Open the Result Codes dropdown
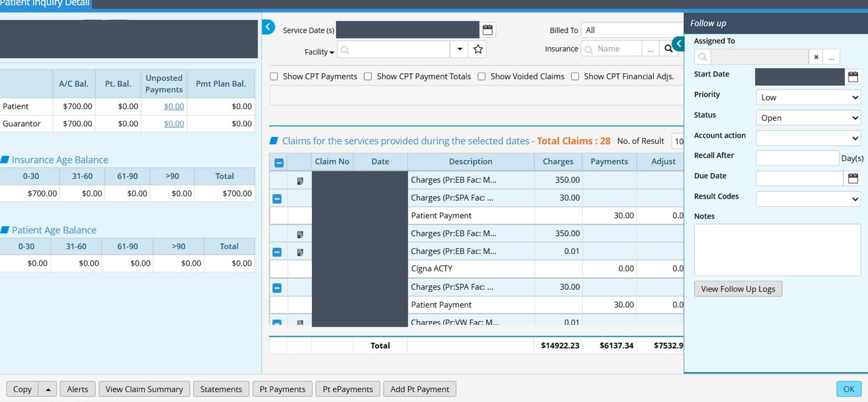 pyautogui.click(x=808, y=199)
